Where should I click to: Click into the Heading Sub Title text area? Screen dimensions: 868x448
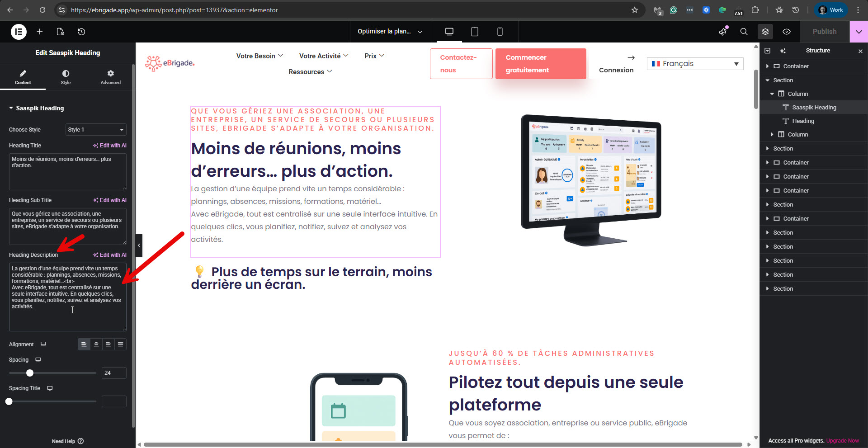point(68,226)
